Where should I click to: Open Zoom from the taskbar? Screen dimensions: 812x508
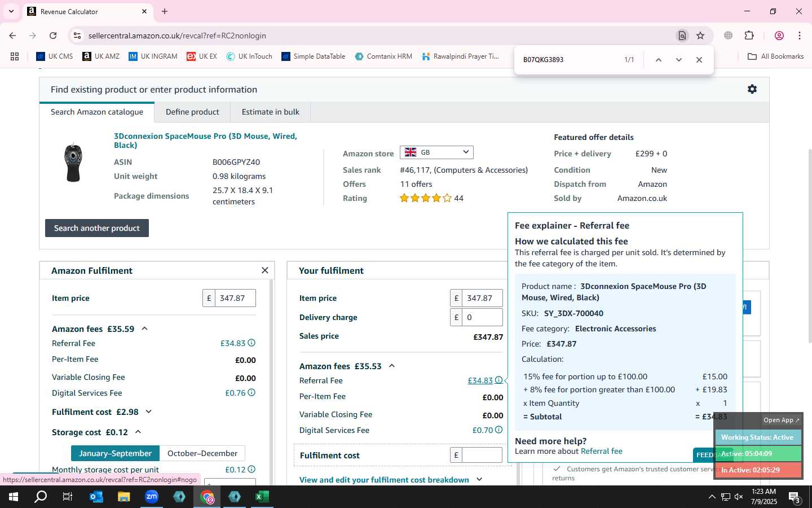pos(152,497)
